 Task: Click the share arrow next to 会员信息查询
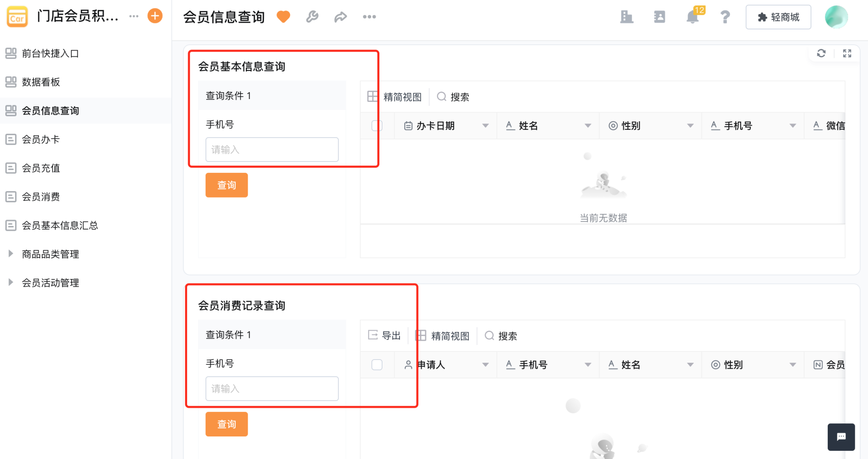[x=340, y=17]
